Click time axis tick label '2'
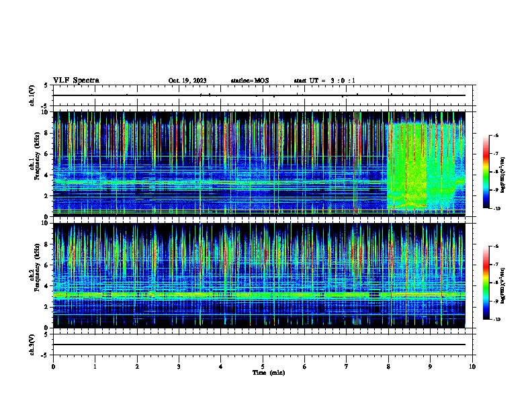 coord(137,367)
